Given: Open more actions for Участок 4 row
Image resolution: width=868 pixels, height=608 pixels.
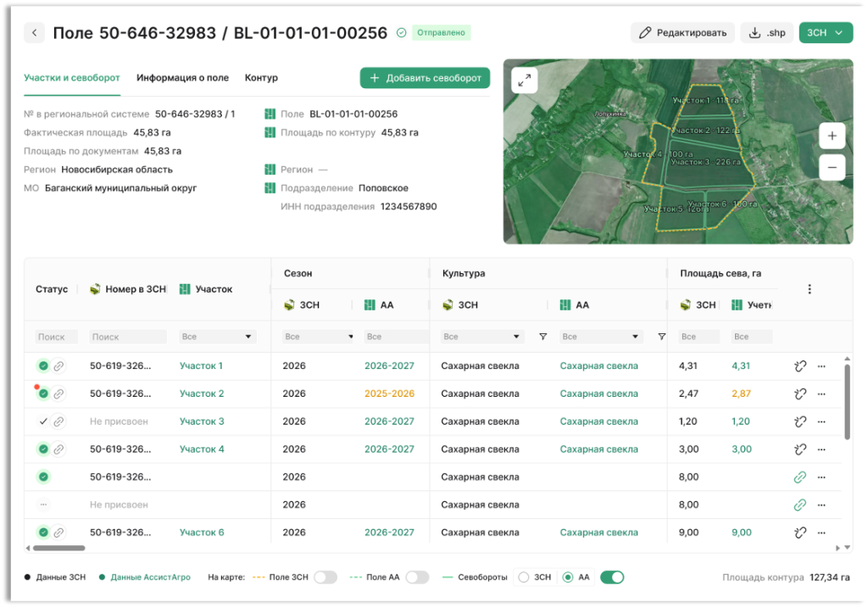Looking at the screenshot, I should click(821, 449).
